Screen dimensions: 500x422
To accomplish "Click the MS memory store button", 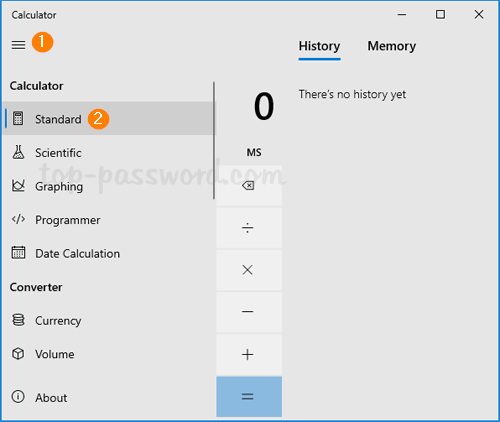I will tap(254, 153).
